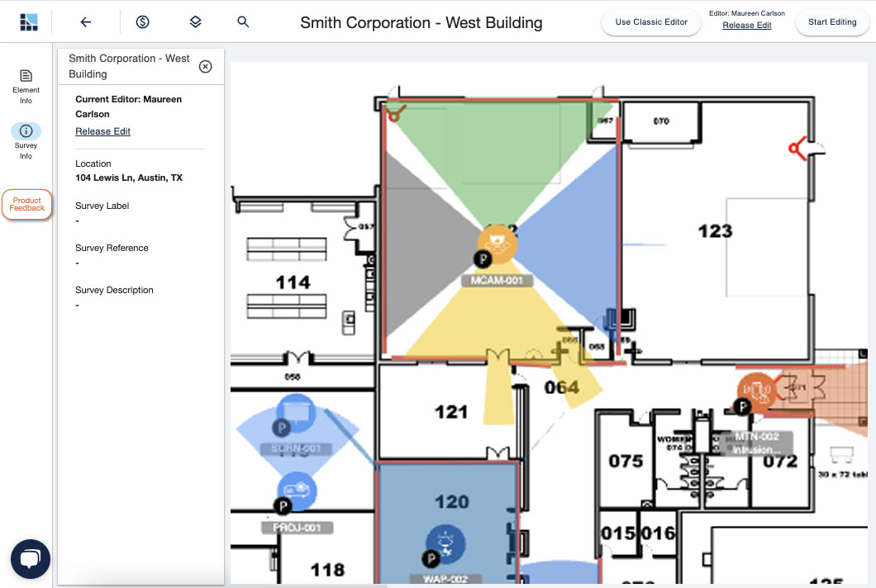Click the P badge on SCRN-001

click(281, 428)
